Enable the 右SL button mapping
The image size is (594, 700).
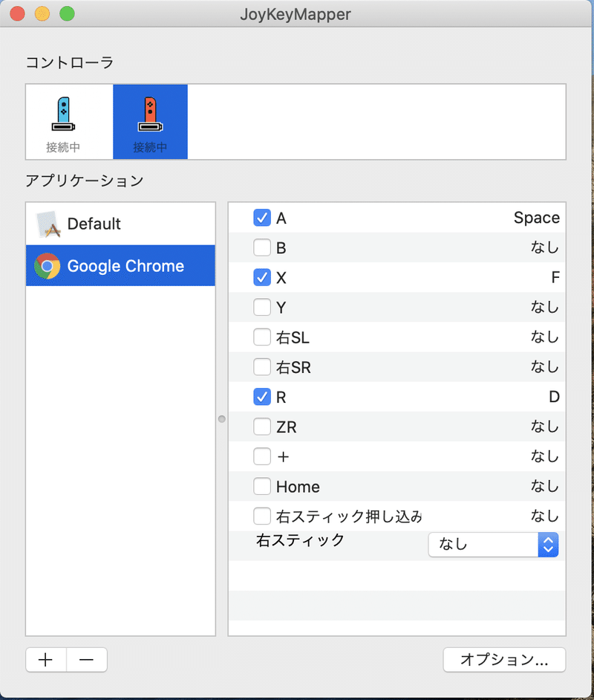(x=262, y=337)
